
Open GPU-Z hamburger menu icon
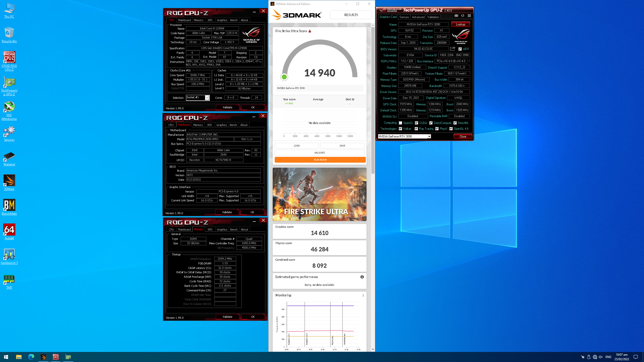coord(469,16)
